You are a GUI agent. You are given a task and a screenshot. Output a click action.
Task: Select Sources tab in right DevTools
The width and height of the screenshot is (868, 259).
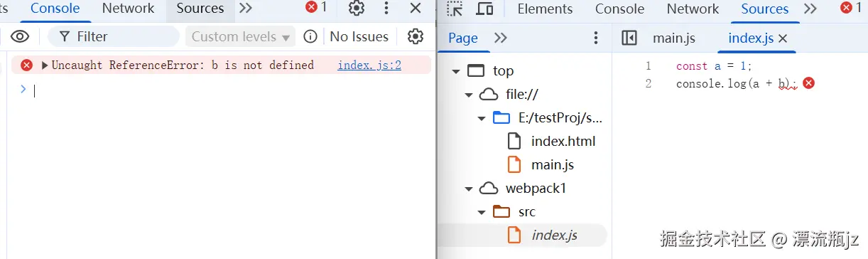[x=765, y=9]
